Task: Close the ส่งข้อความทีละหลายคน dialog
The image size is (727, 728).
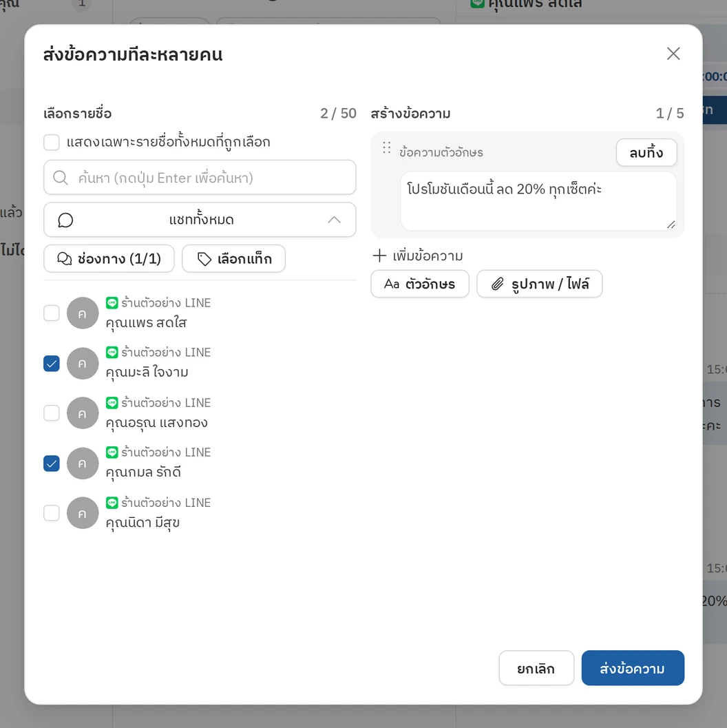Action: pos(673,54)
